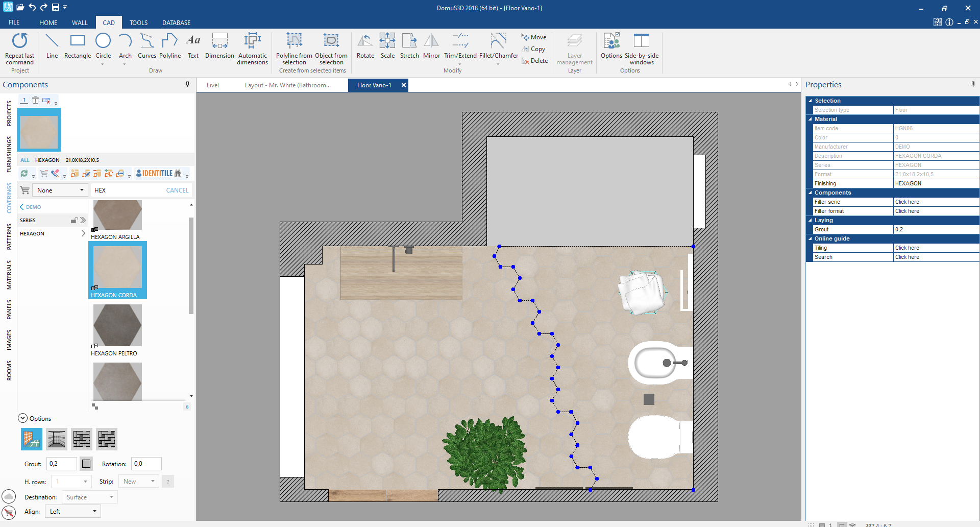
Task: Click the Move command
Action: tap(534, 37)
